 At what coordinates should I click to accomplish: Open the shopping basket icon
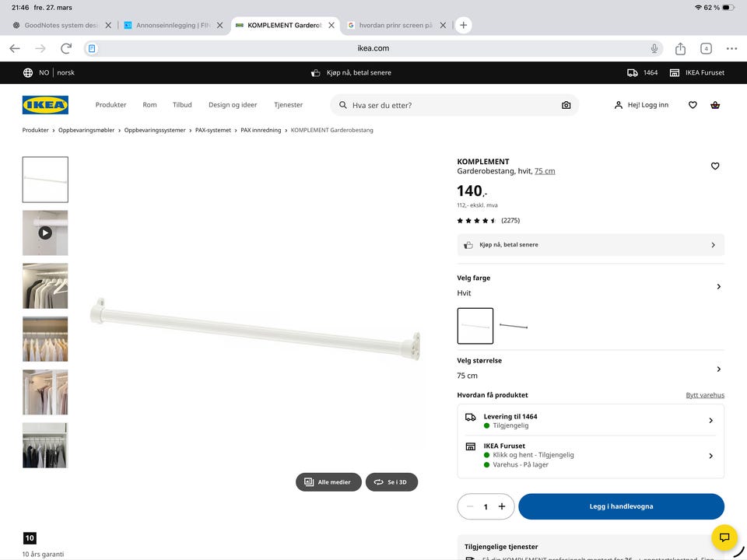point(715,105)
